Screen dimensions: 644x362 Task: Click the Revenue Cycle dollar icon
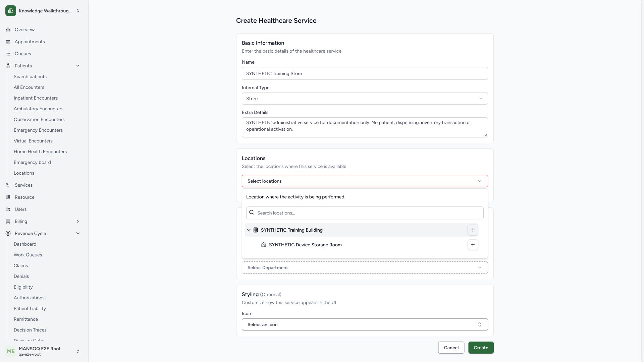8,233
